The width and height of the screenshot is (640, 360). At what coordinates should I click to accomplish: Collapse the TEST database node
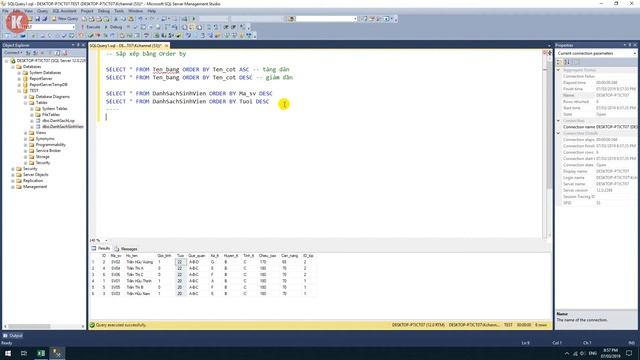tap(19, 91)
